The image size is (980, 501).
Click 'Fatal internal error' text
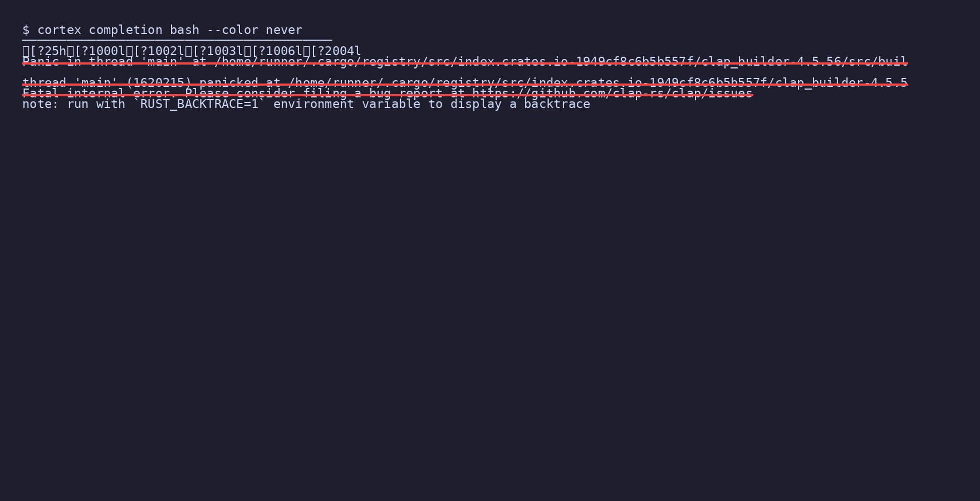tap(96, 93)
